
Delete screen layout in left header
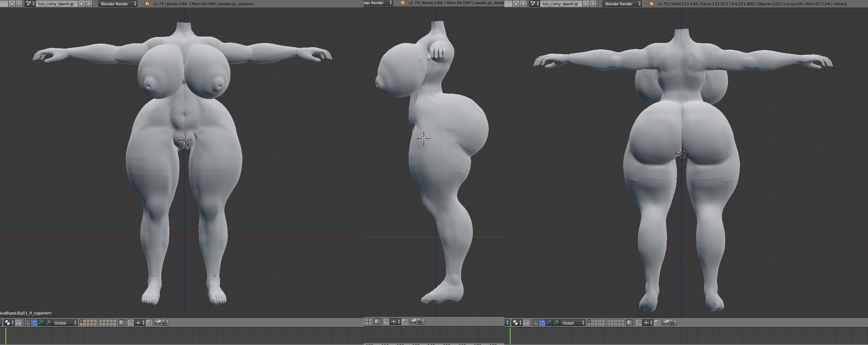coord(19,4)
